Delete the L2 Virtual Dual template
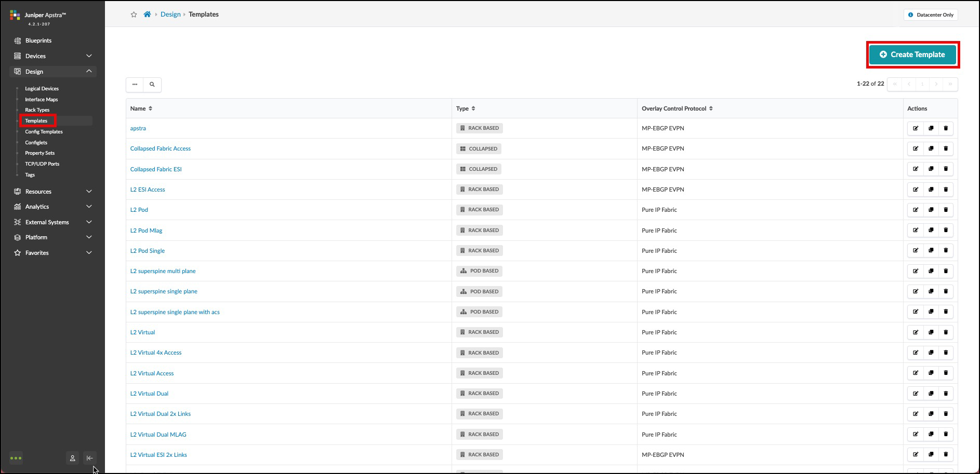 [x=946, y=394]
